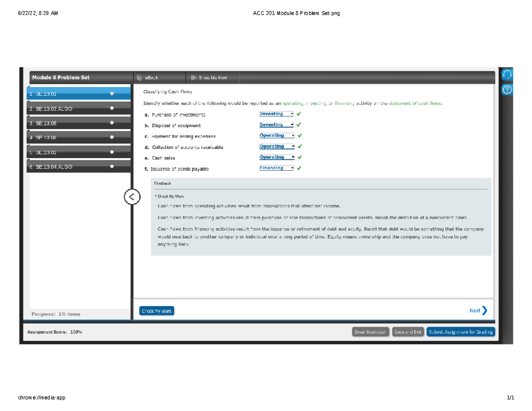Open the Show Me How video

click(x=209, y=78)
